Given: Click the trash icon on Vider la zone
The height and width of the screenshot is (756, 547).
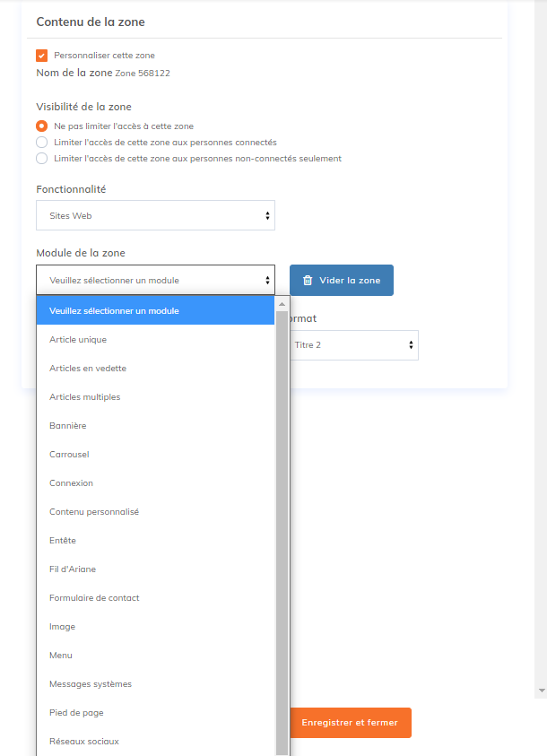Looking at the screenshot, I should [308, 280].
